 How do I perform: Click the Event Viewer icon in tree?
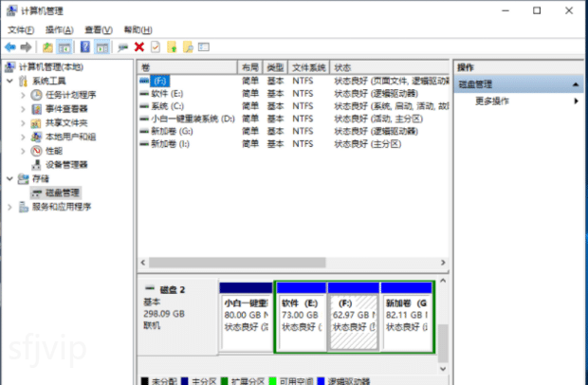[37, 109]
